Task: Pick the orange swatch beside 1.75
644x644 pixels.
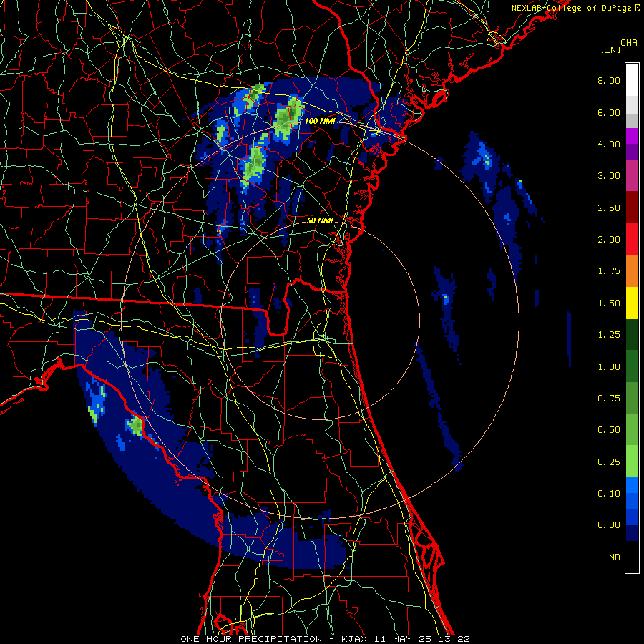Action: (x=632, y=271)
